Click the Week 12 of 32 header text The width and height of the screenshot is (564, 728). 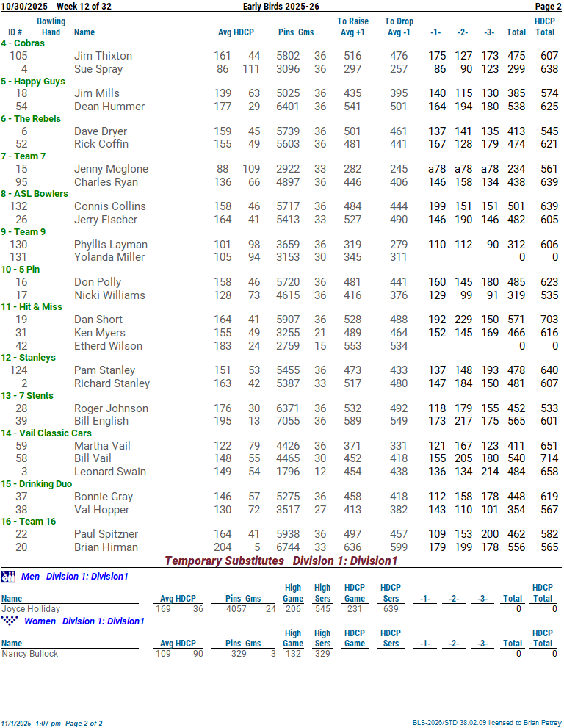pyautogui.click(x=84, y=7)
